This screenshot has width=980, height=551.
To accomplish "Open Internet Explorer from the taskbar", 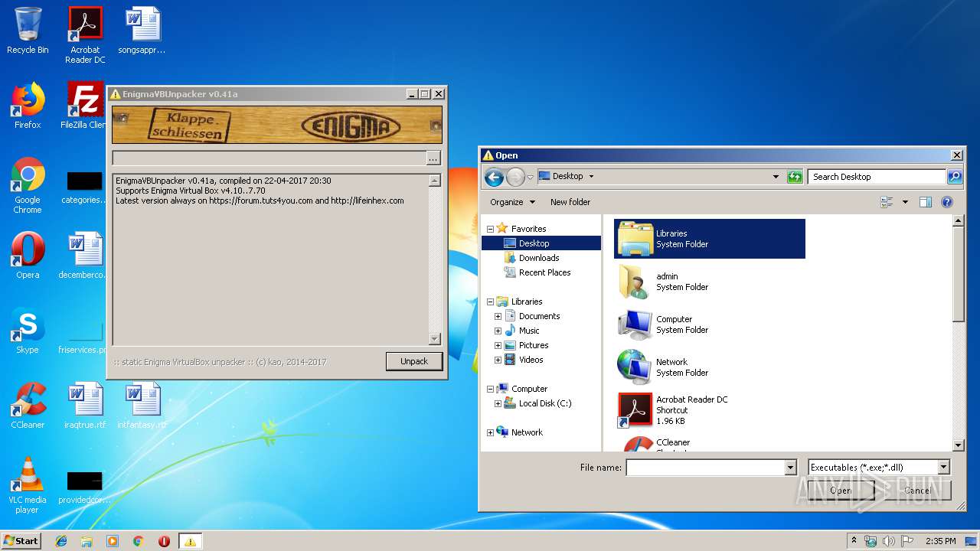I will (x=61, y=541).
